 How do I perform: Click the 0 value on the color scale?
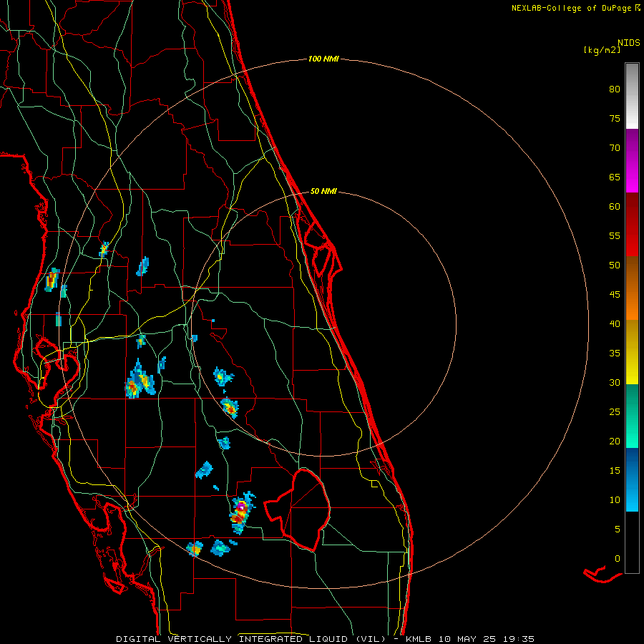pyautogui.click(x=618, y=559)
